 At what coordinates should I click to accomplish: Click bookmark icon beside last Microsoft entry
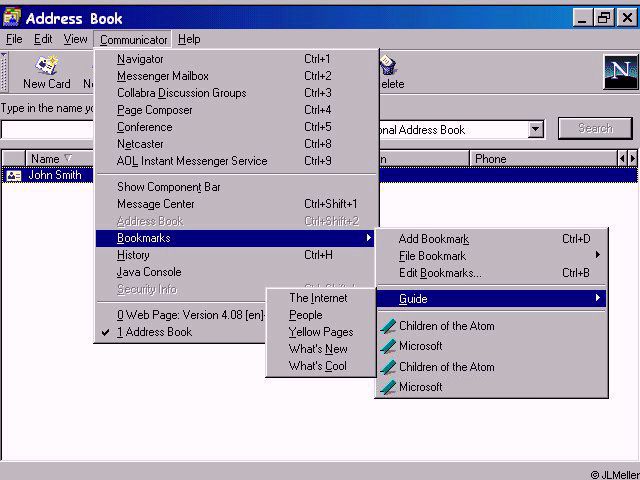coord(388,387)
